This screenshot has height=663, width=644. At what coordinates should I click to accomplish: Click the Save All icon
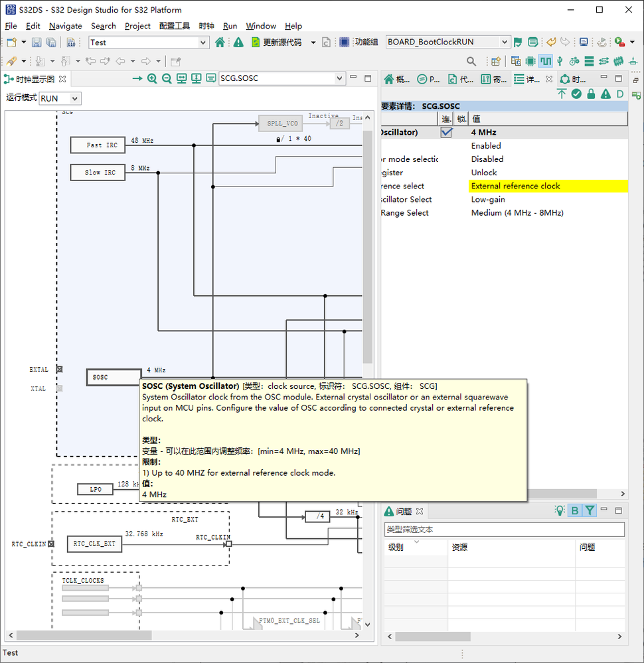click(x=51, y=42)
